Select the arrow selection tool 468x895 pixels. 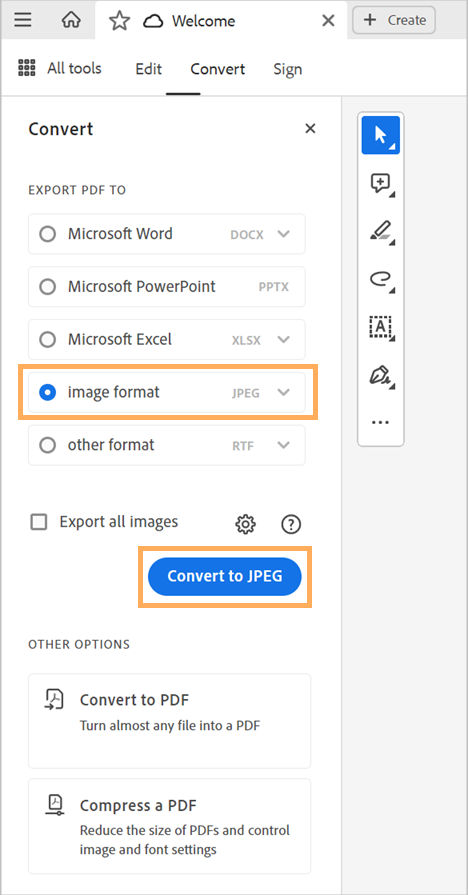coord(381,135)
